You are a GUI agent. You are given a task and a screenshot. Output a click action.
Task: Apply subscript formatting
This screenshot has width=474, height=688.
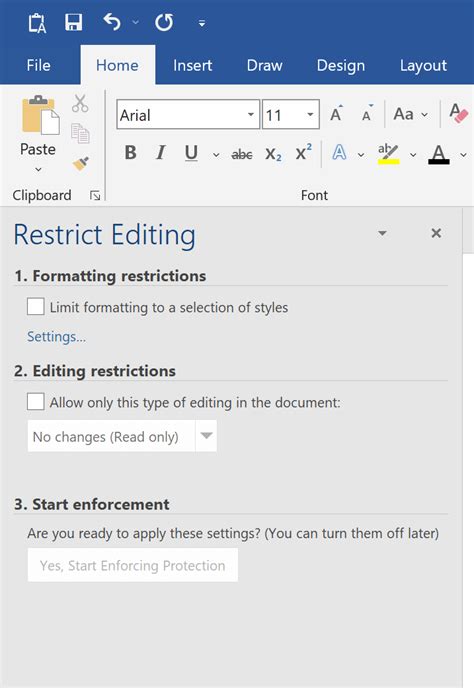tap(273, 154)
